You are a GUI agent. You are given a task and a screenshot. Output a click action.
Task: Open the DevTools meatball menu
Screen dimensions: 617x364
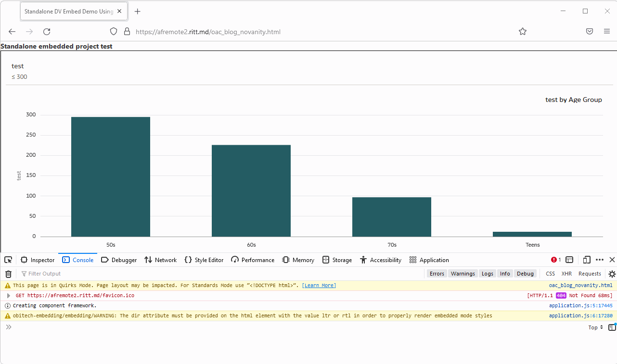coord(599,260)
